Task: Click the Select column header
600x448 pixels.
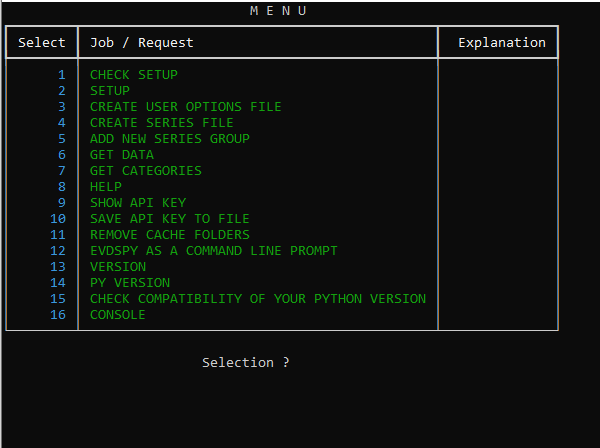Action: [42, 43]
